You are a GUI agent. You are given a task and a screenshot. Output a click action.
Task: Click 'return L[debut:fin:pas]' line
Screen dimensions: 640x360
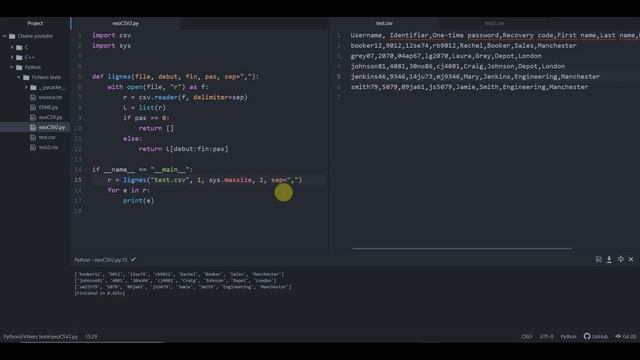pos(183,149)
